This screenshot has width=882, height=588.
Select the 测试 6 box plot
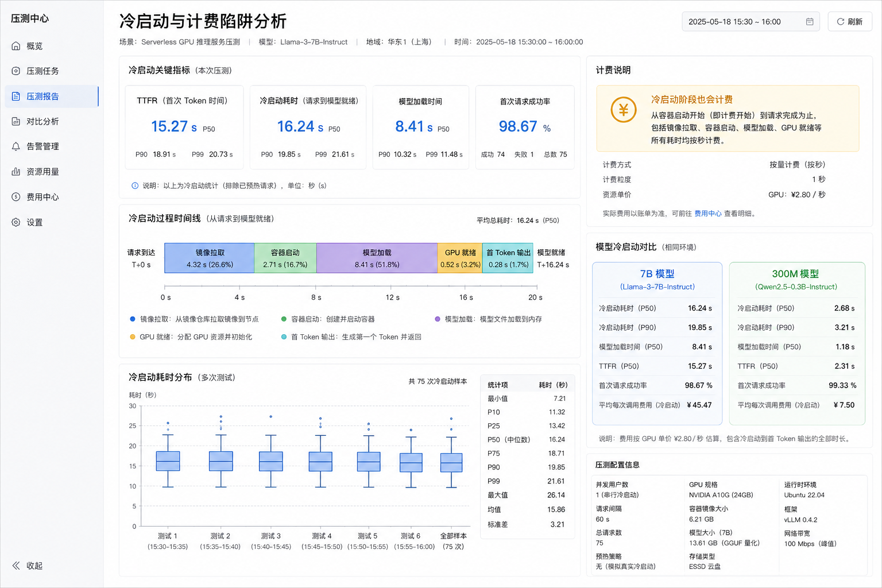411,462
